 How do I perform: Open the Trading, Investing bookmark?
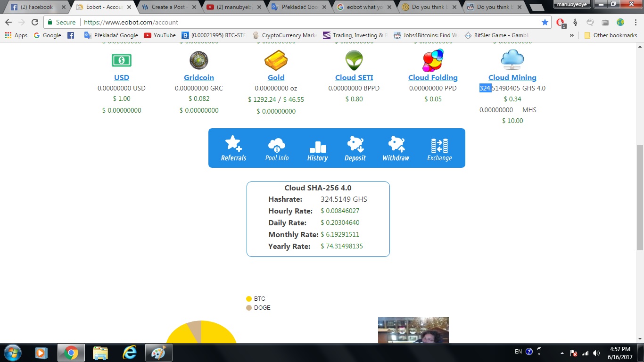[x=355, y=35]
